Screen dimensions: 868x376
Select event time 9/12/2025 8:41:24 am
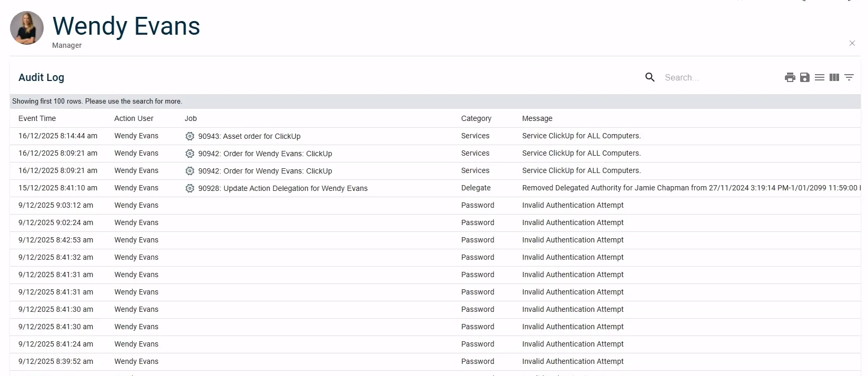pyautogui.click(x=56, y=344)
